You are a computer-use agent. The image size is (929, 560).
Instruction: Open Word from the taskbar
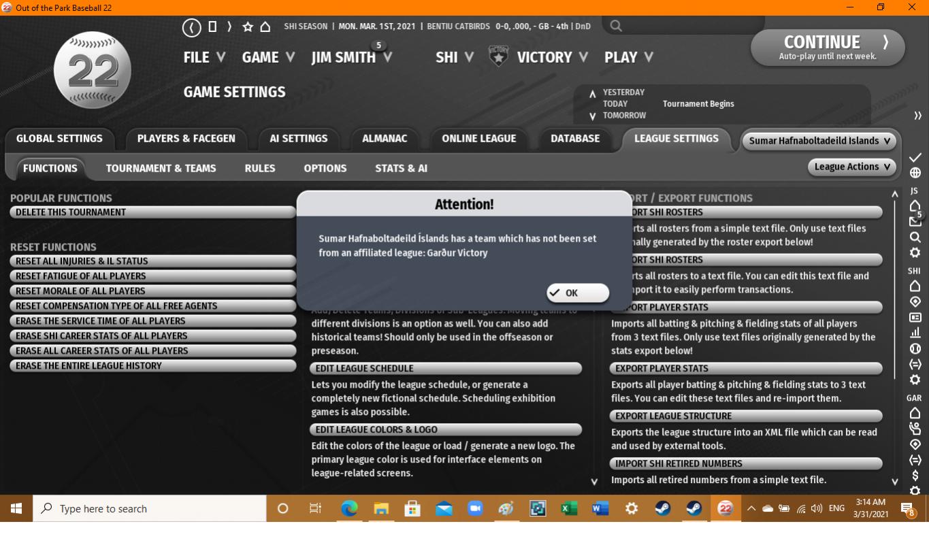click(x=600, y=508)
